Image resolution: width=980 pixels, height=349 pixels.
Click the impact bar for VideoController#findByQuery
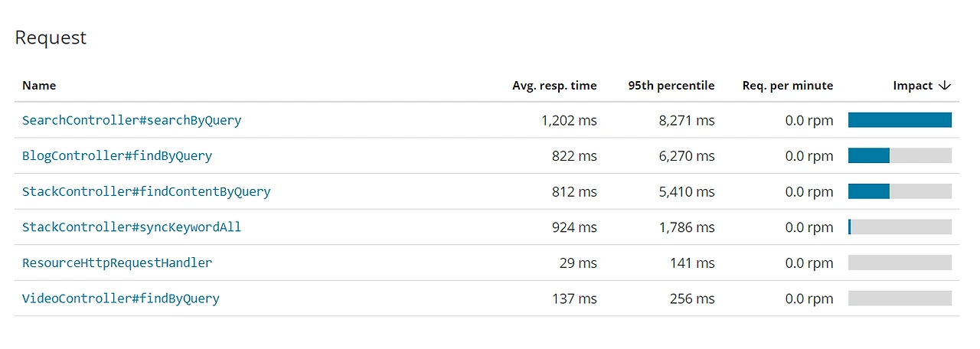coord(900,298)
